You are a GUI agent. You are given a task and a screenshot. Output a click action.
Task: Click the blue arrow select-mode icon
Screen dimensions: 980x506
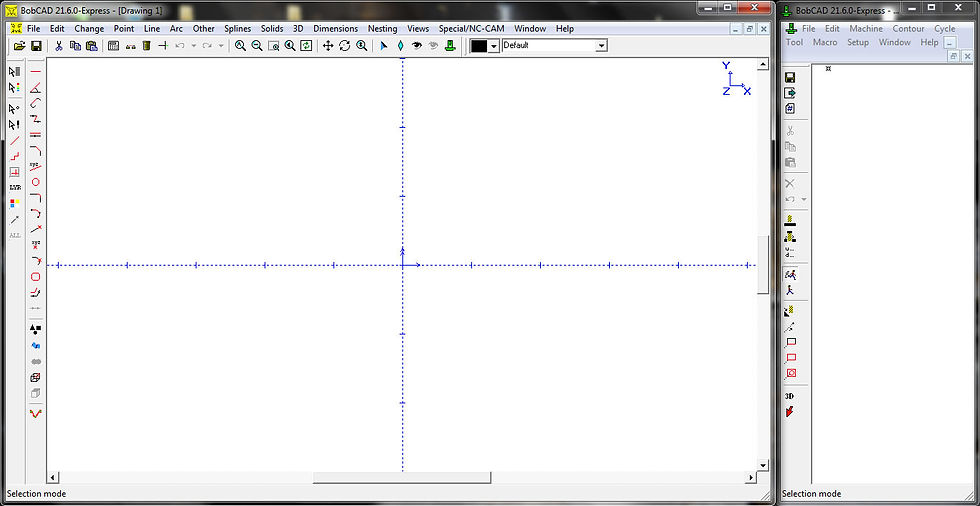click(384, 46)
